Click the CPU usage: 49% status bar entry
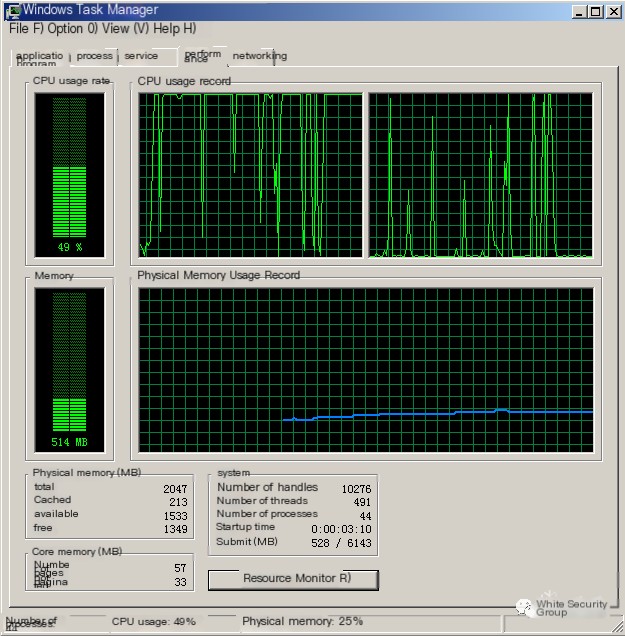 [x=154, y=621]
